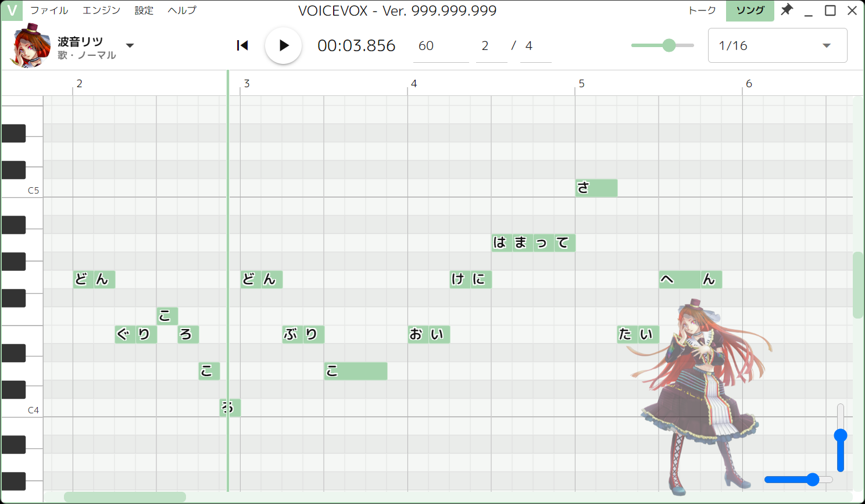Click the vertical scrollbar thumb
Viewport: 865px width, 504px height.
(x=858, y=285)
